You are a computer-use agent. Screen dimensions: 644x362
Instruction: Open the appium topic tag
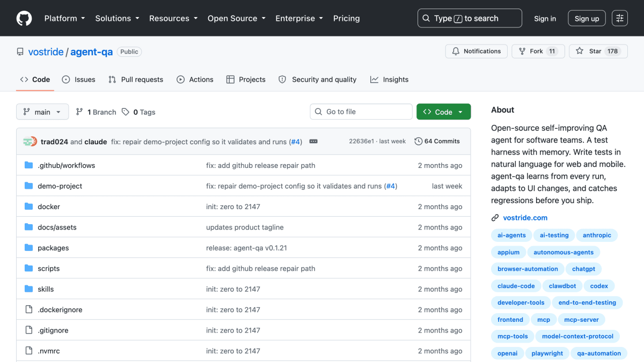(508, 252)
